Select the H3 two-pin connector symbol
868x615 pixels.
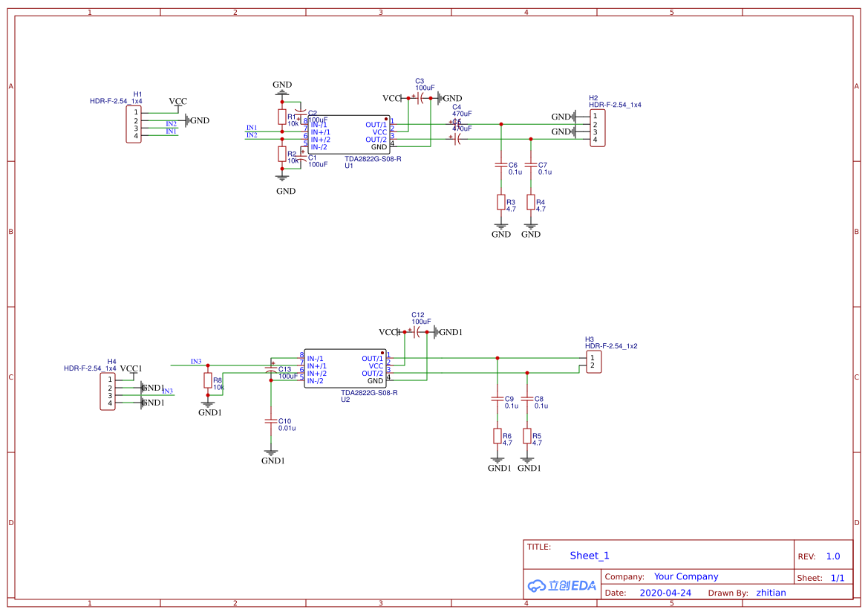(593, 362)
